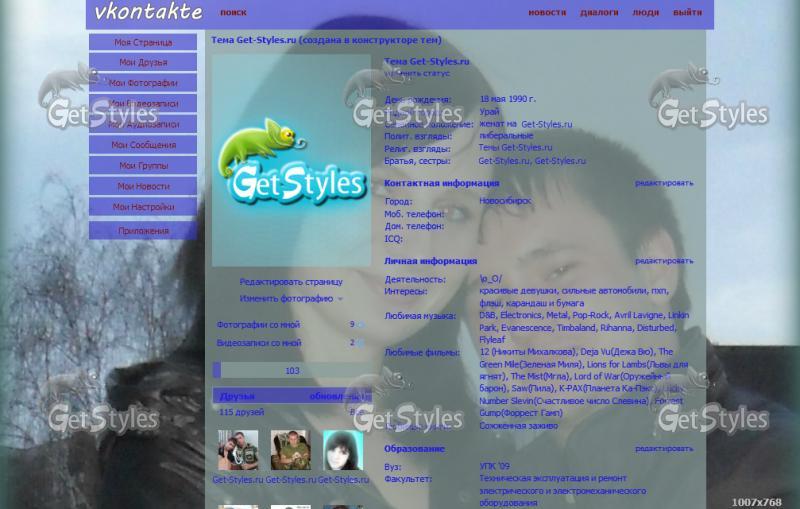Image resolution: width=800 pixels, height=509 pixels.
Task: Click Изменить фотографию link
Action: click(x=286, y=298)
